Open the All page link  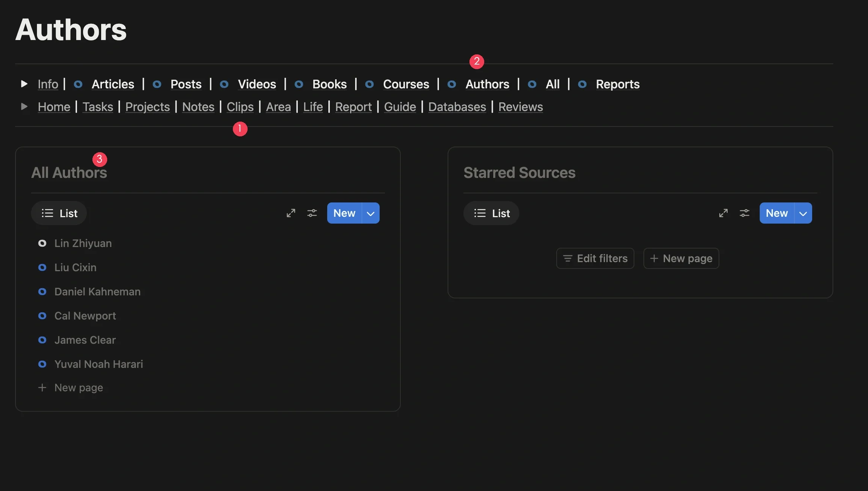(x=553, y=84)
